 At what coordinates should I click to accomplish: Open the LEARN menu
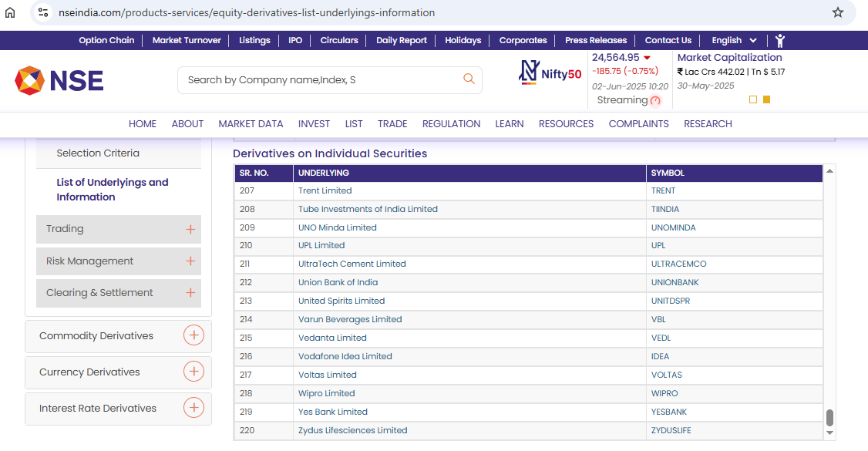pyautogui.click(x=510, y=124)
